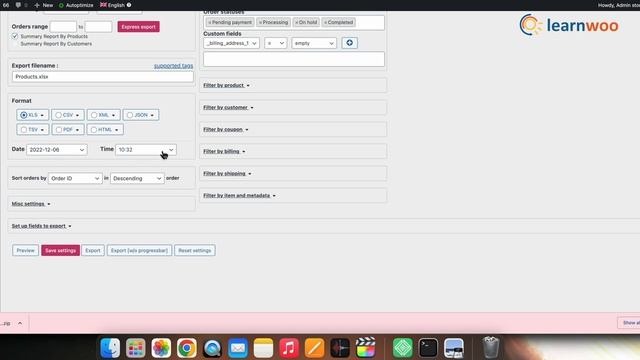Open the New menu in admin bar

44,5
